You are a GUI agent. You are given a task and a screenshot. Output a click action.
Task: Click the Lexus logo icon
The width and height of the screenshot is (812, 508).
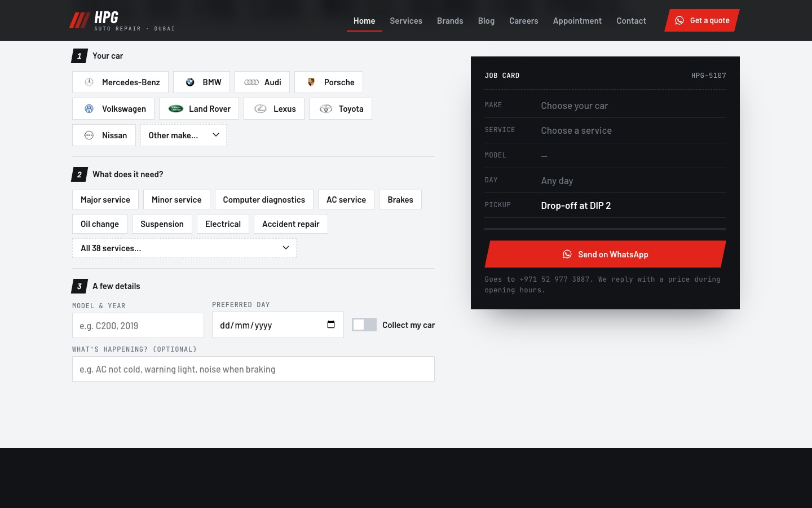pos(261,109)
